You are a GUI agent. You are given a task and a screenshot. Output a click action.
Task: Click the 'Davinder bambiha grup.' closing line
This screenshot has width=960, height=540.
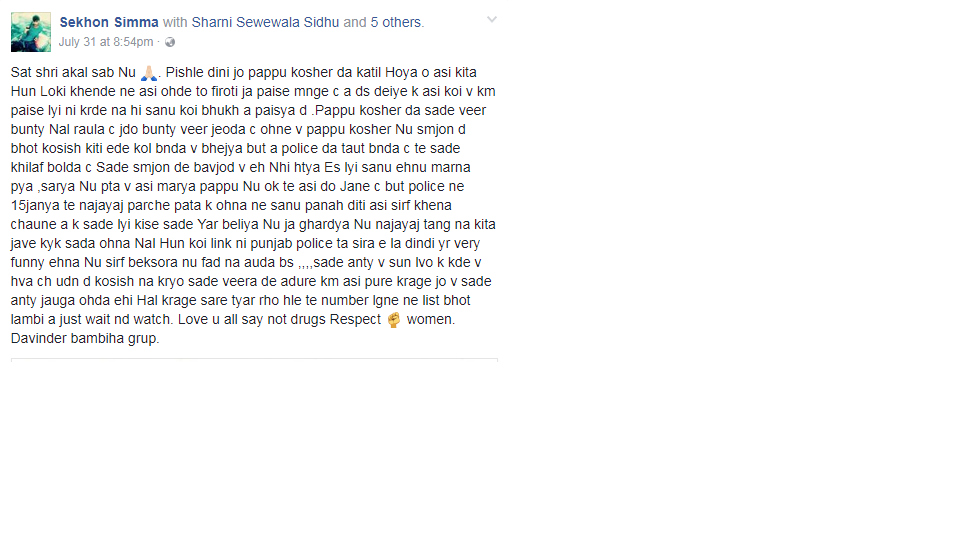(x=85, y=339)
